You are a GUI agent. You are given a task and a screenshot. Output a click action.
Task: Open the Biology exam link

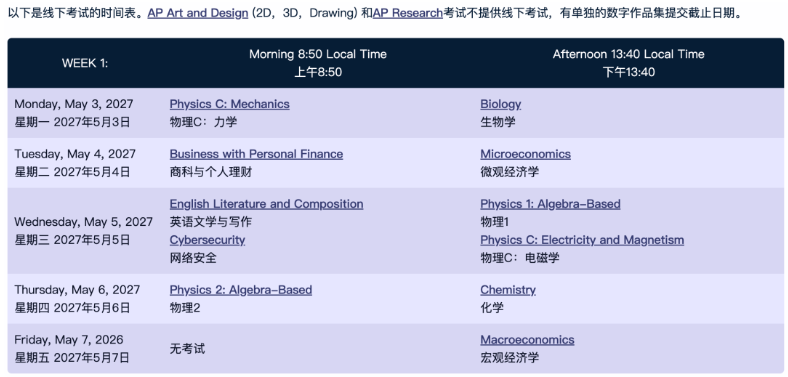click(x=501, y=104)
